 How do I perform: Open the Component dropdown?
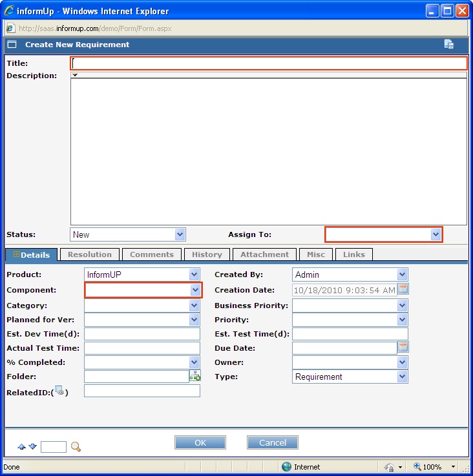point(195,290)
